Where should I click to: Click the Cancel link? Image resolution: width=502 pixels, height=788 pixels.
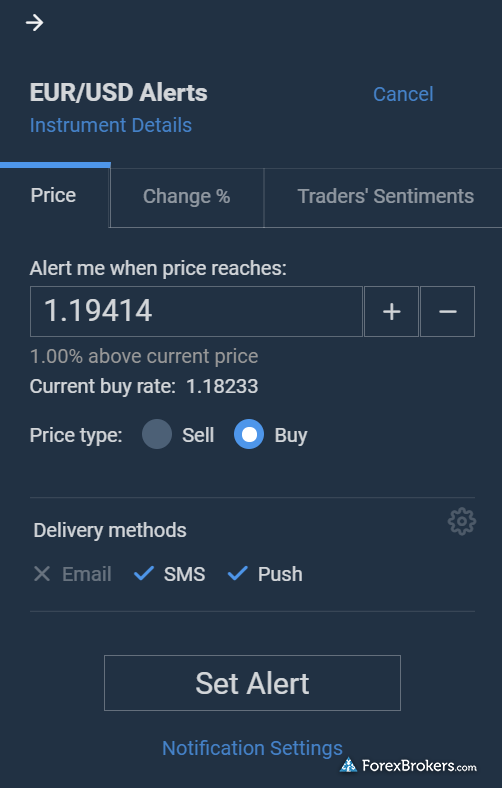click(x=403, y=94)
